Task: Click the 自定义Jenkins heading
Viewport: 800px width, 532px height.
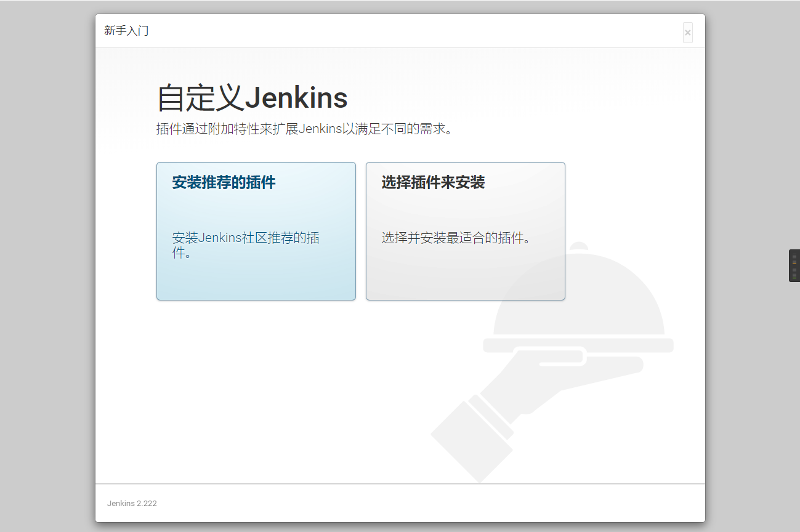Action: 253,98
